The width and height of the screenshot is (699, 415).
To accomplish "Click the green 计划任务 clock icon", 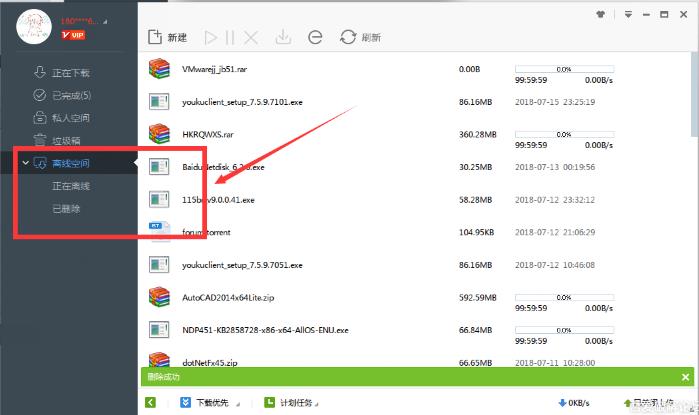I will pyautogui.click(x=269, y=403).
